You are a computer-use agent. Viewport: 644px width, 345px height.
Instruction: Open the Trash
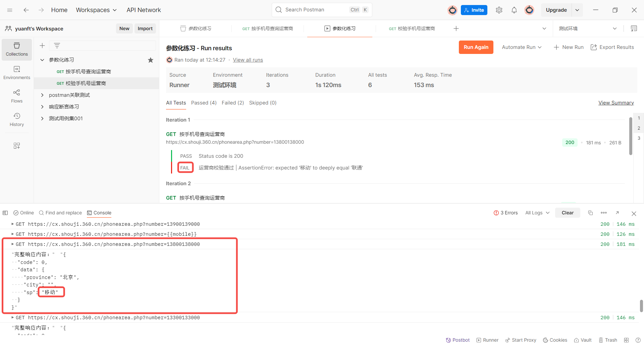click(608, 340)
